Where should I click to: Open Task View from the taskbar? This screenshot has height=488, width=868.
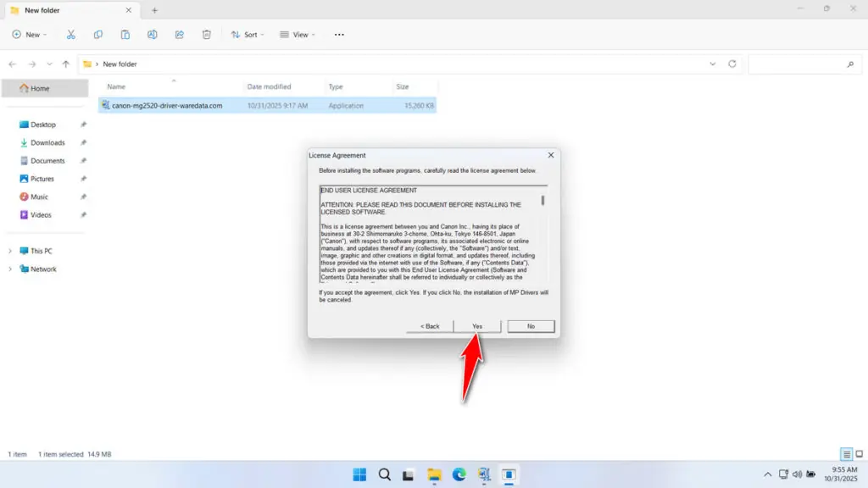coord(409,475)
